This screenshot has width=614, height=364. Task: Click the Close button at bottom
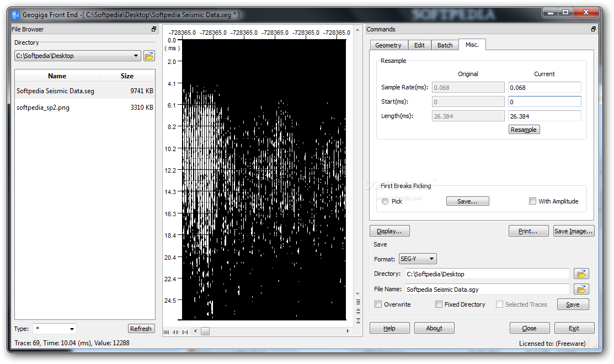tap(530, 328)
